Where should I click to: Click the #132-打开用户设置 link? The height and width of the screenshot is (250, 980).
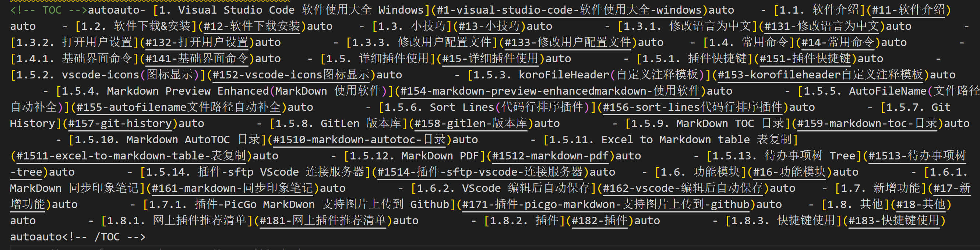(x=197, y=42)
